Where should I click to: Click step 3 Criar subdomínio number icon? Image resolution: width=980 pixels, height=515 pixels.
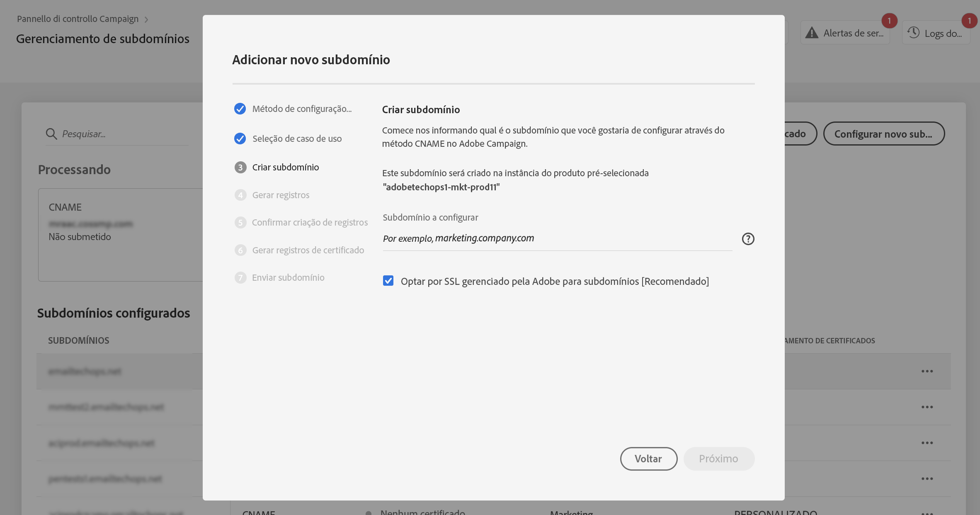click(x=240, y=168)
